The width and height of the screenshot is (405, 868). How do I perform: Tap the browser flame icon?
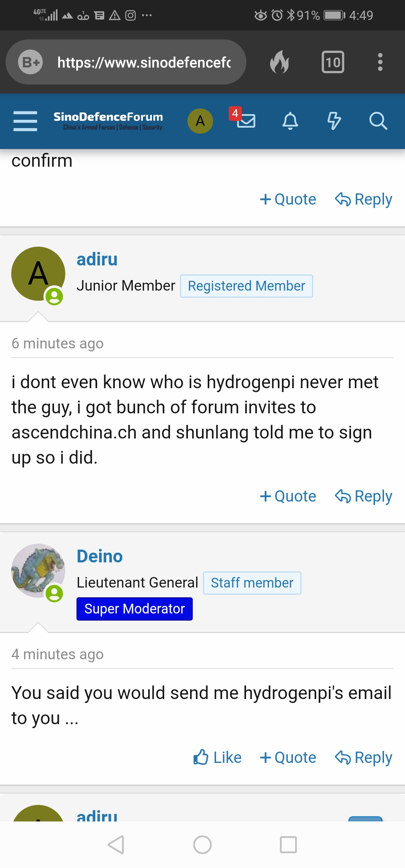point(280,62)
